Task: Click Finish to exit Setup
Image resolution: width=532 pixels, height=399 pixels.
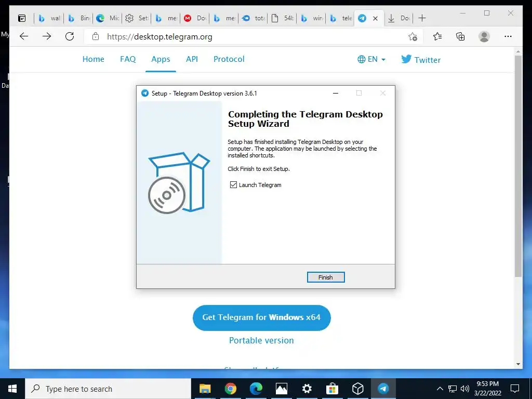Action: tap(326, 277)
